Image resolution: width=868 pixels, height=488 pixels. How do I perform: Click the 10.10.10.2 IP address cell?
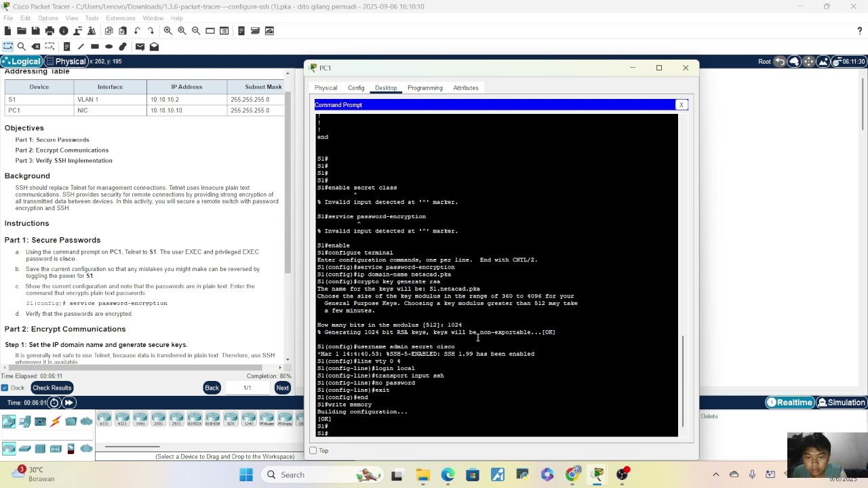[186, 99]
